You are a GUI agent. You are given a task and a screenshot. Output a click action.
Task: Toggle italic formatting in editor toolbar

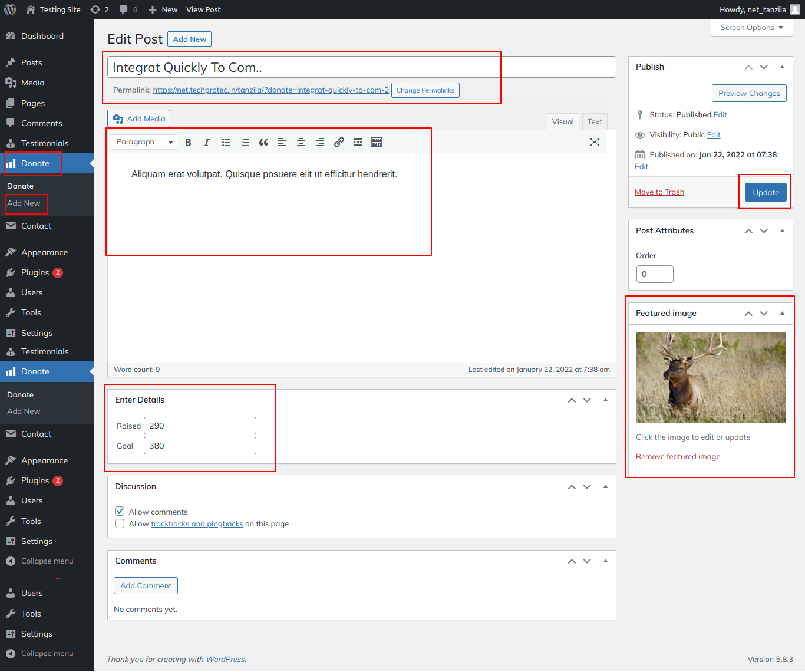[x=207, y=142]
